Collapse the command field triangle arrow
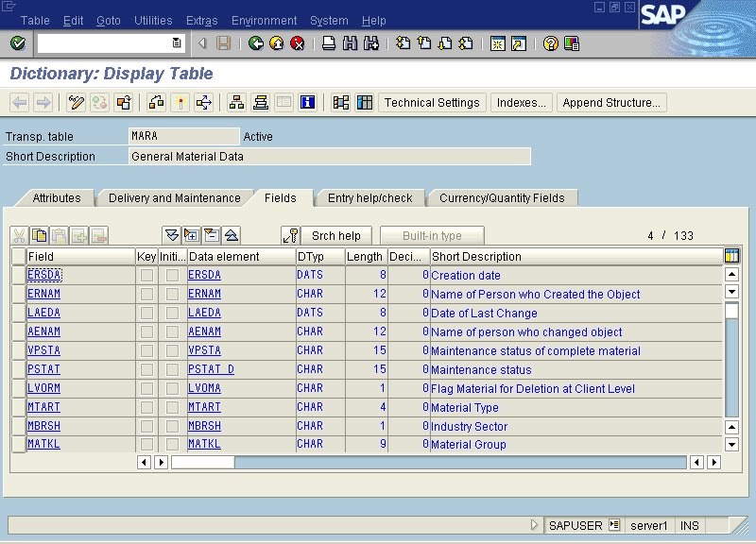This screenshot has height=544, width=756. point(202,43)
